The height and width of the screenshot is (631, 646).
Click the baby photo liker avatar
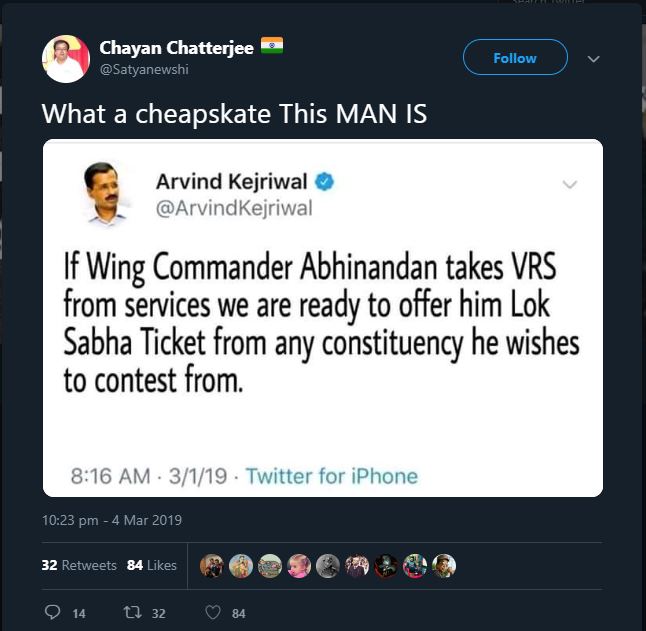coord(299,566)
